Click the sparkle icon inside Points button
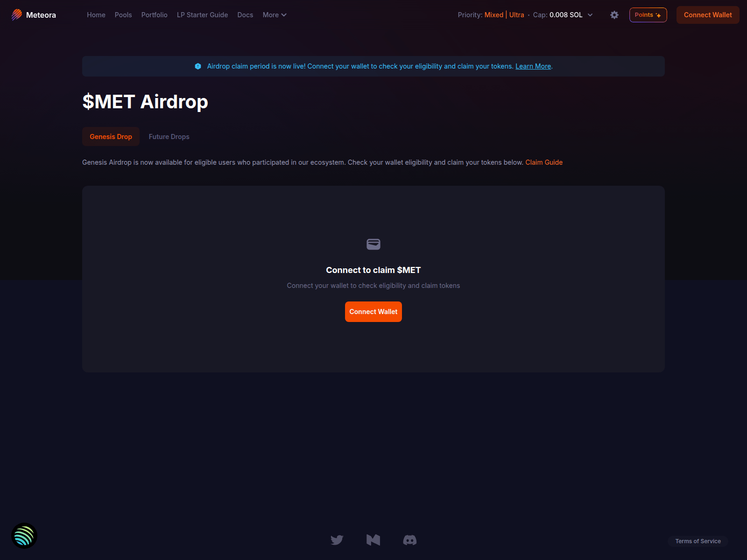This screenshot has width=747, height=560. (658, 14)
